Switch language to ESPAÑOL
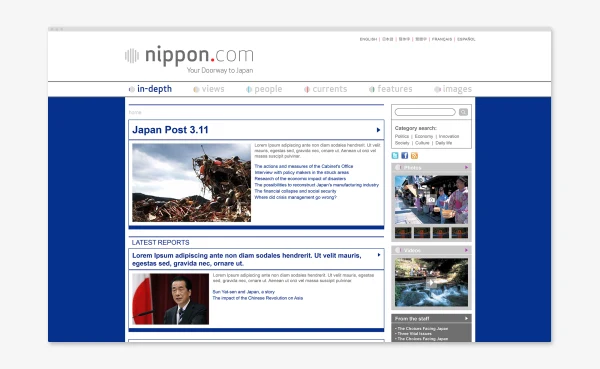 [x=466, y=39]
